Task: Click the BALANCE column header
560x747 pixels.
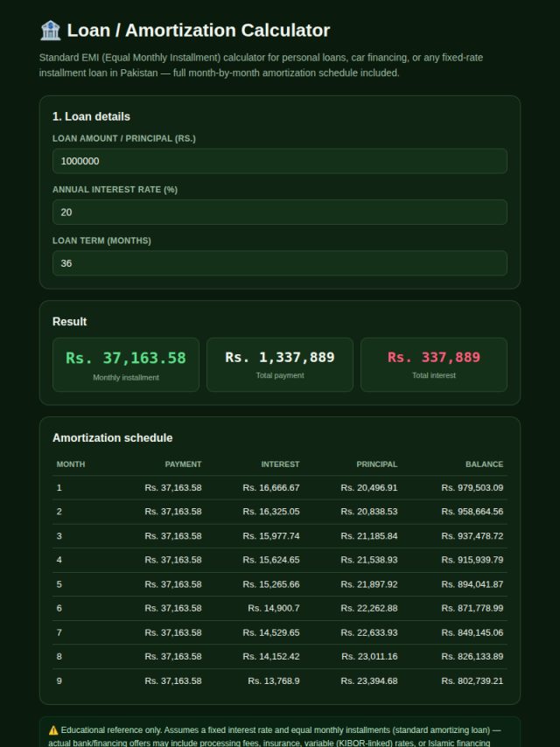Action: point(484,464)
